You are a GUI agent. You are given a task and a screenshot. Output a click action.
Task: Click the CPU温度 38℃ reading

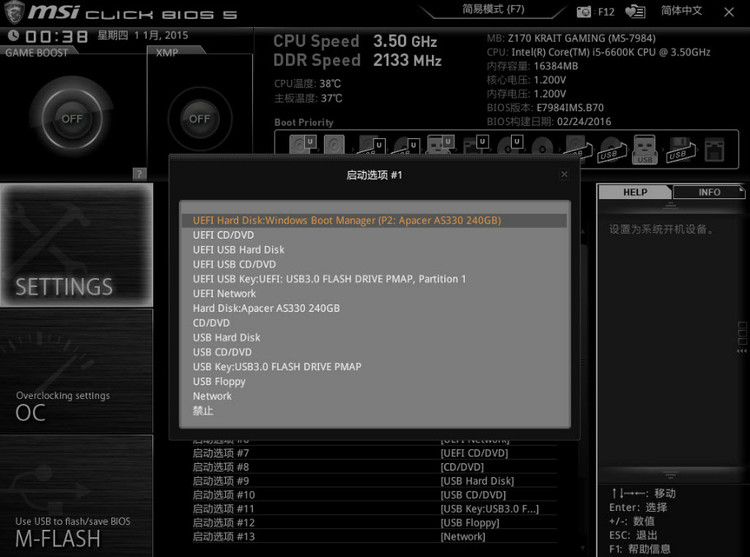(x=307, y=84)
